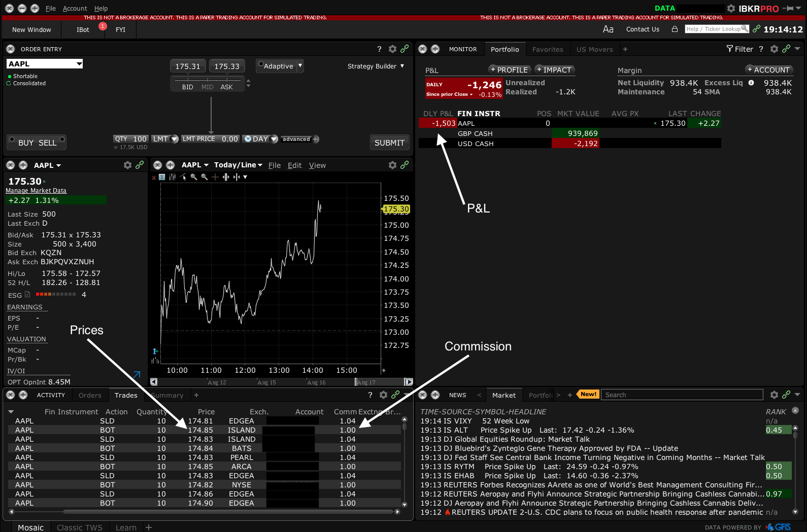The image size is (807, 532).
Task: Open Order Entry panel gear settings
Action: coord(392,49)
